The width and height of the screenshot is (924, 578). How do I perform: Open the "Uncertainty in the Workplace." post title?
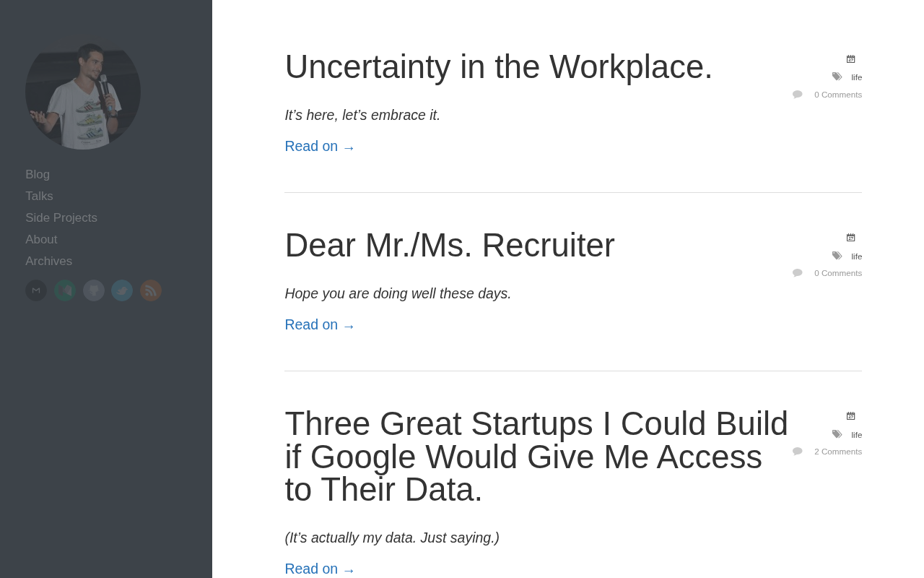point(498,67)
